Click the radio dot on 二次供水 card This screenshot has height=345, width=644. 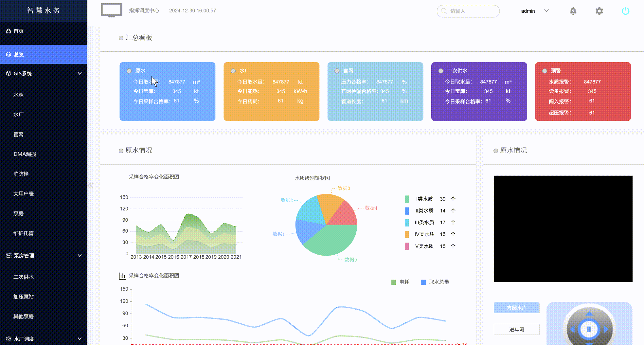[441, 71]
